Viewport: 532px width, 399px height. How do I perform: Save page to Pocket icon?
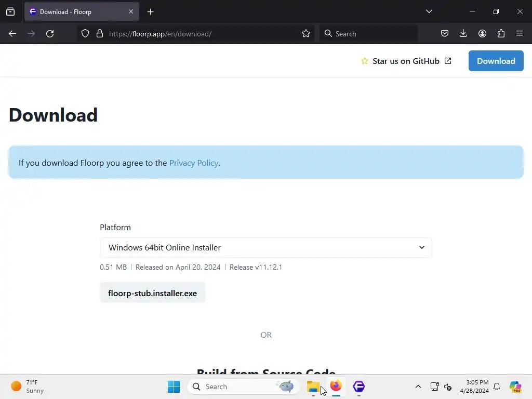[445, 33]
